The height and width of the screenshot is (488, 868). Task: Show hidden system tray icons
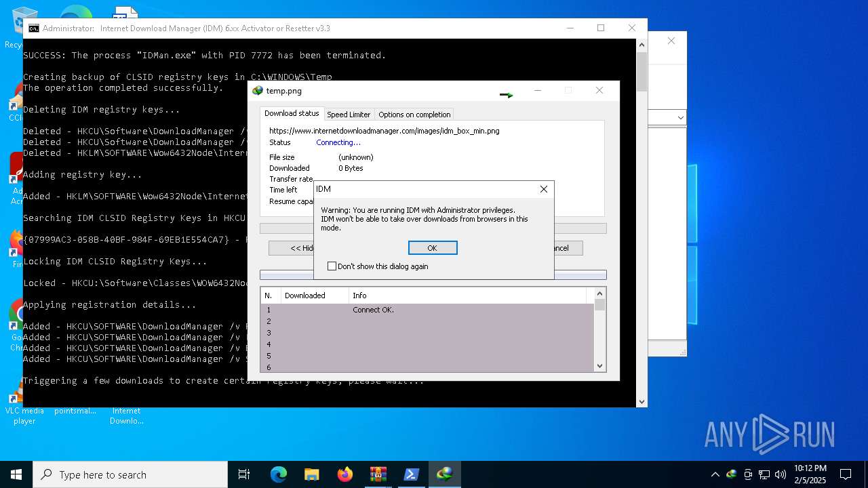pyautogui.click(x=715, y=474)
